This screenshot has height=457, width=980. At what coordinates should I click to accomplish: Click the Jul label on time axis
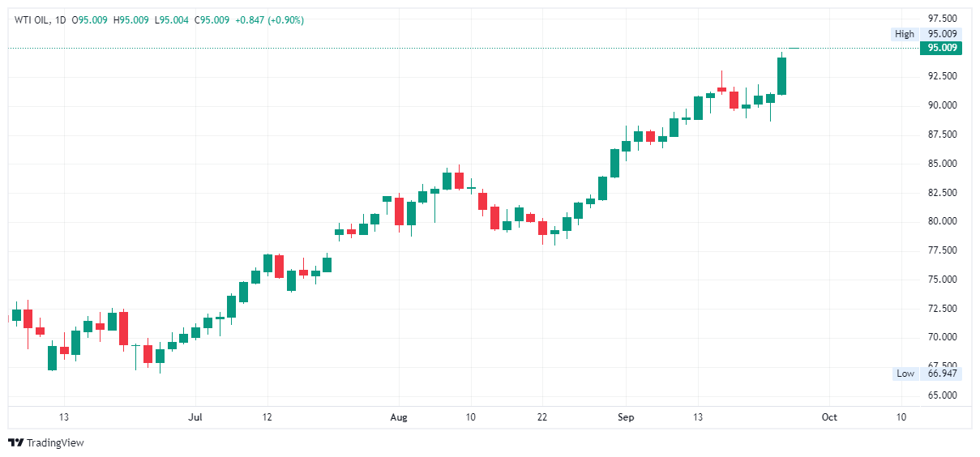pyautogui.click(x=195, y=417)
